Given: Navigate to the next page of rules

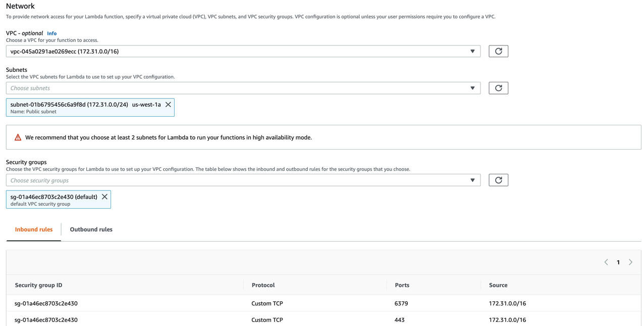Looking at the screenshot, I should [x=630, y=262].
